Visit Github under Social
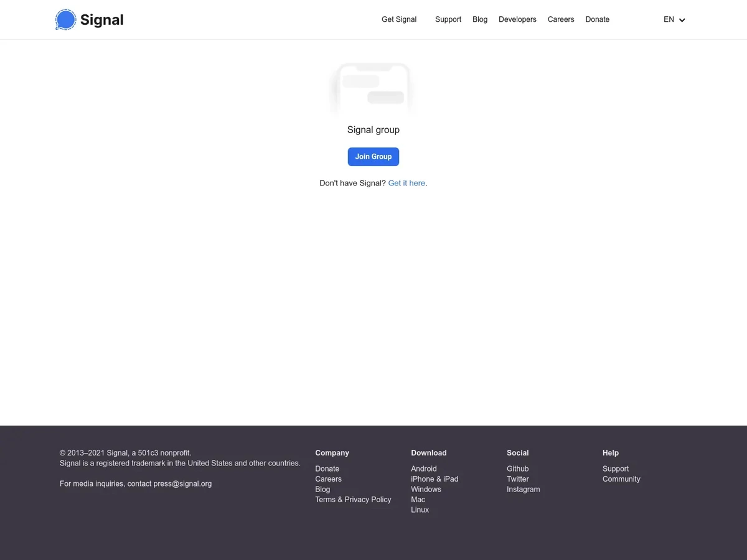Screen dimensions: 747x560 point(517,469)
